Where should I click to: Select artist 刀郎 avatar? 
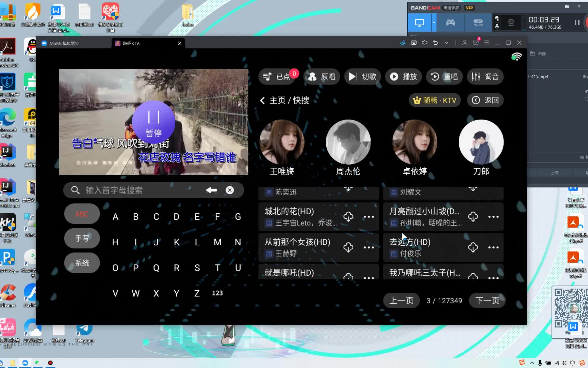(481, 142)
